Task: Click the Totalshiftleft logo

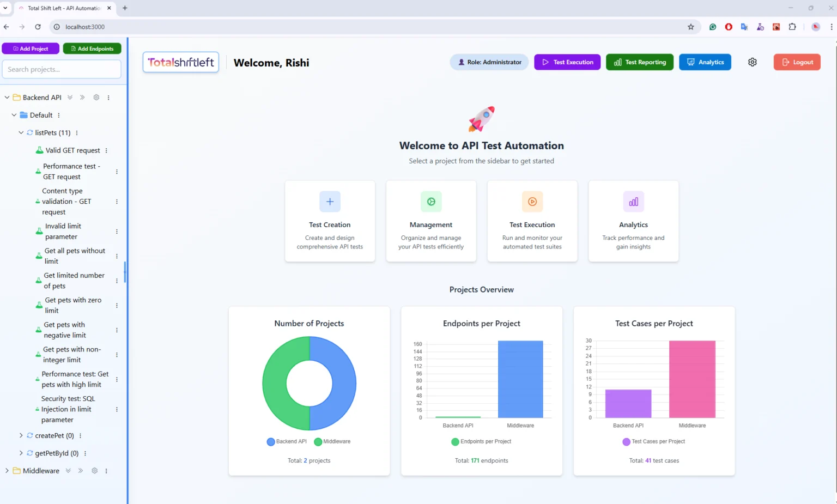Action: tap(180, 62)
